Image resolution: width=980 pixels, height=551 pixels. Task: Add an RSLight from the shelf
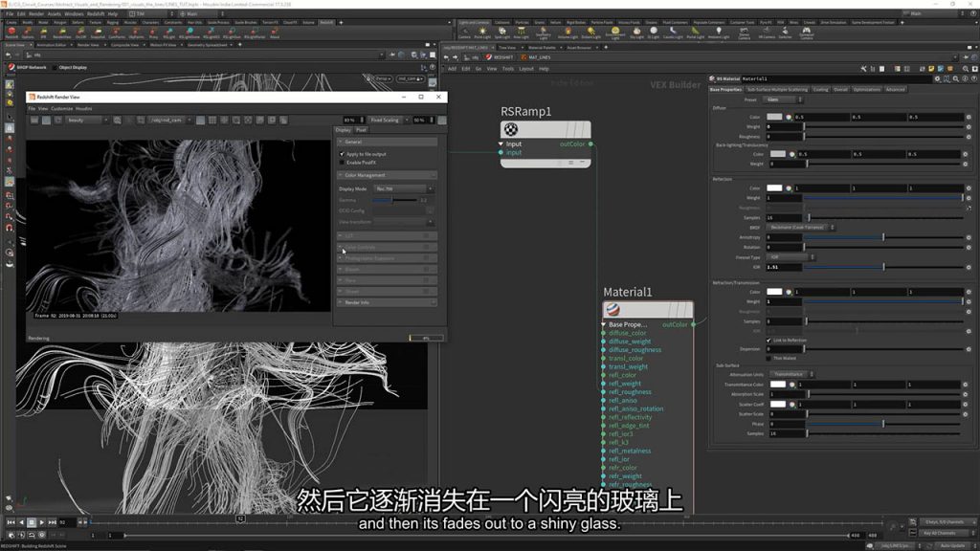168,31
